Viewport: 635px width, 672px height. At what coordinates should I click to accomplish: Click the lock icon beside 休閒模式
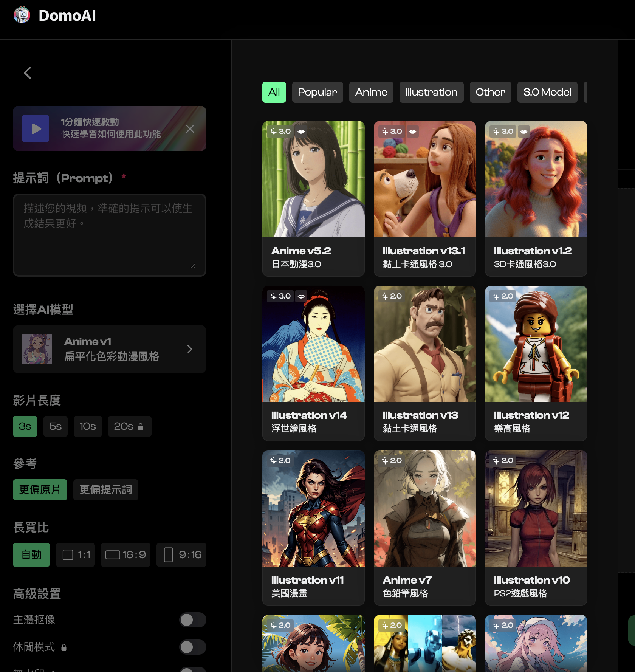coord(64,647)
